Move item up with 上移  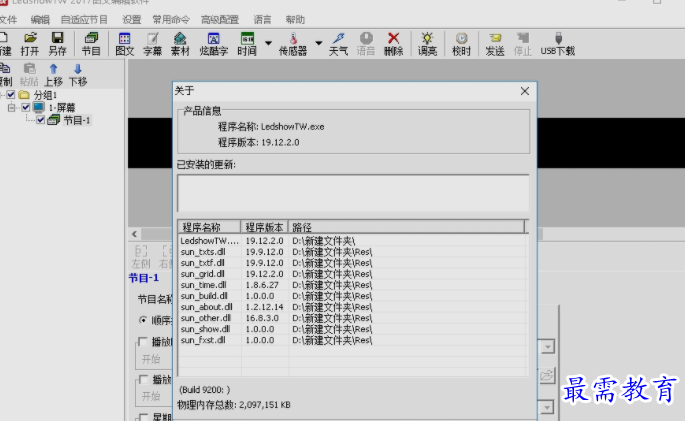[x=53, y=75]
